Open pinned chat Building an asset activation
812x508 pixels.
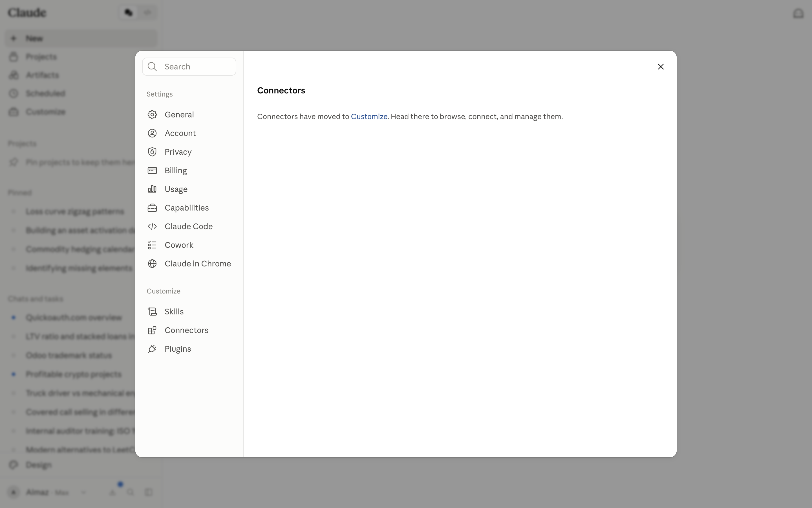[x=81, y=230]
